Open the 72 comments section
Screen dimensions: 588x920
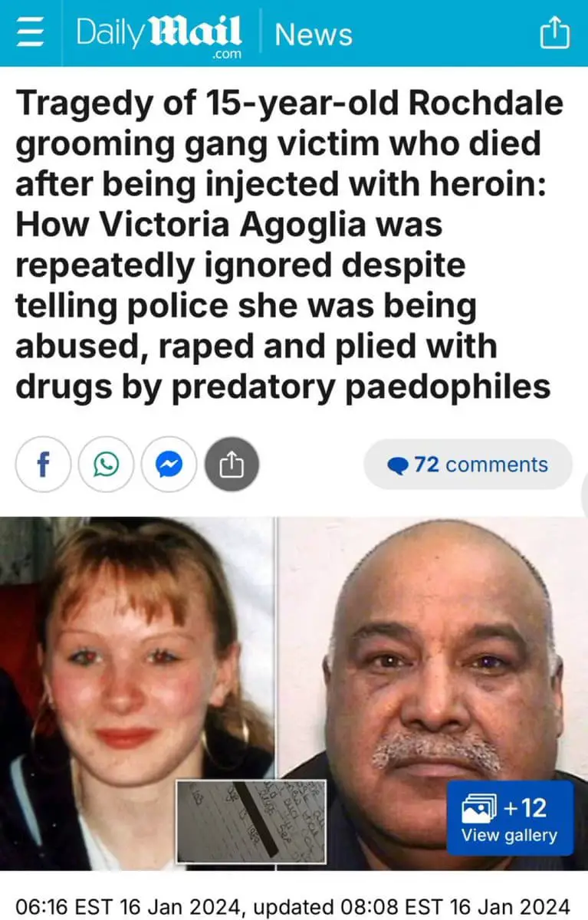click(x=468, y=465)
